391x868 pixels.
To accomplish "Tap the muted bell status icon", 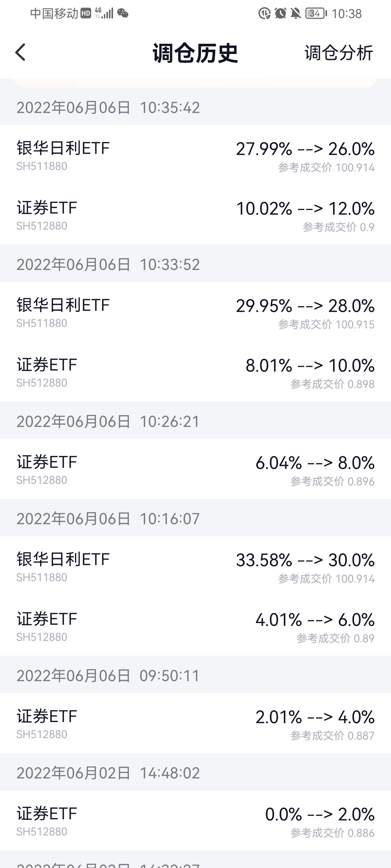I will click(x=296, y=14).
